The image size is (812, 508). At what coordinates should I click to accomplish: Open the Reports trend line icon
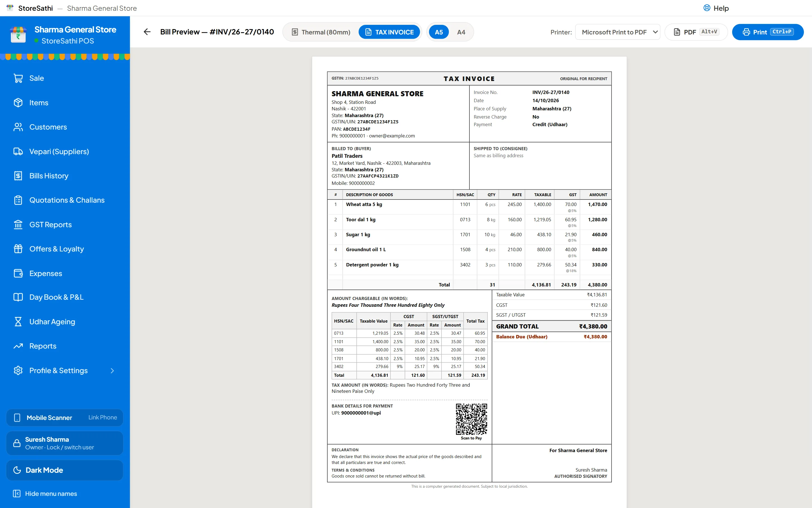[x=18, y=346]
